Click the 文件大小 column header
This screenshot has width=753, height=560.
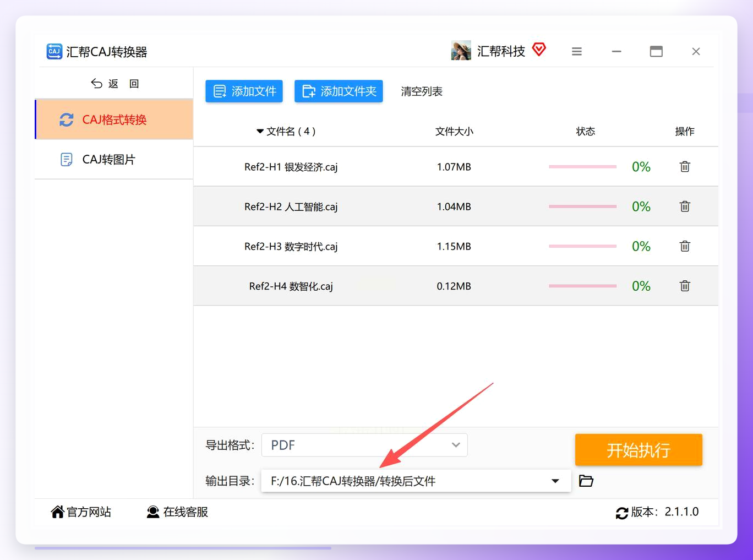point(454,131)
